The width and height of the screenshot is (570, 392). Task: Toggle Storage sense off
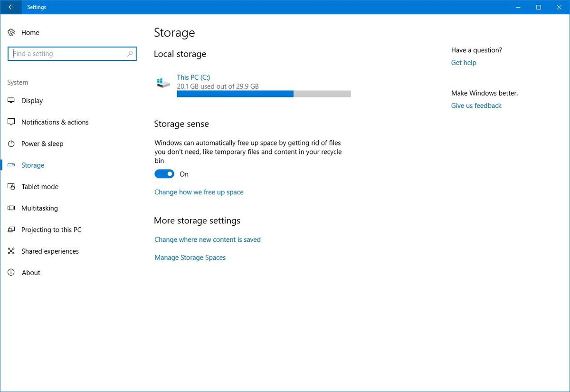(x=164, y=174)
